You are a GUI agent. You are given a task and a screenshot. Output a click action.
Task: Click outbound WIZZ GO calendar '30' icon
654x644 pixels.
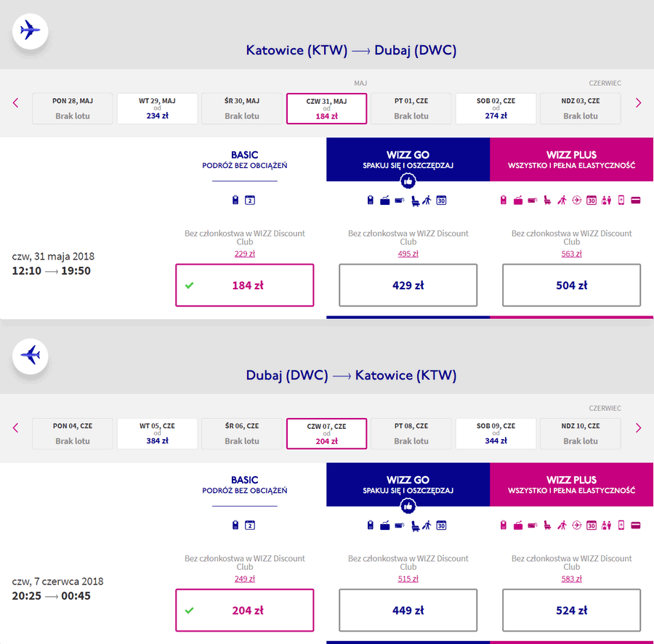click(x=441, y=201)
